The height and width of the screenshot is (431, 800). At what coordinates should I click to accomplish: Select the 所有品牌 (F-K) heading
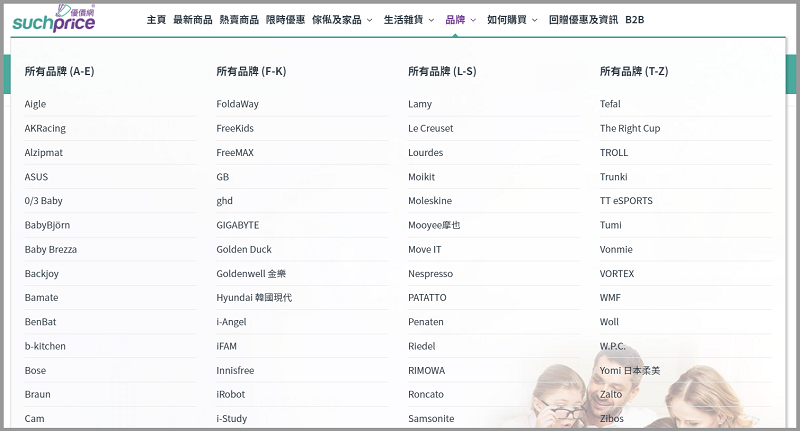tap(251, 71)
